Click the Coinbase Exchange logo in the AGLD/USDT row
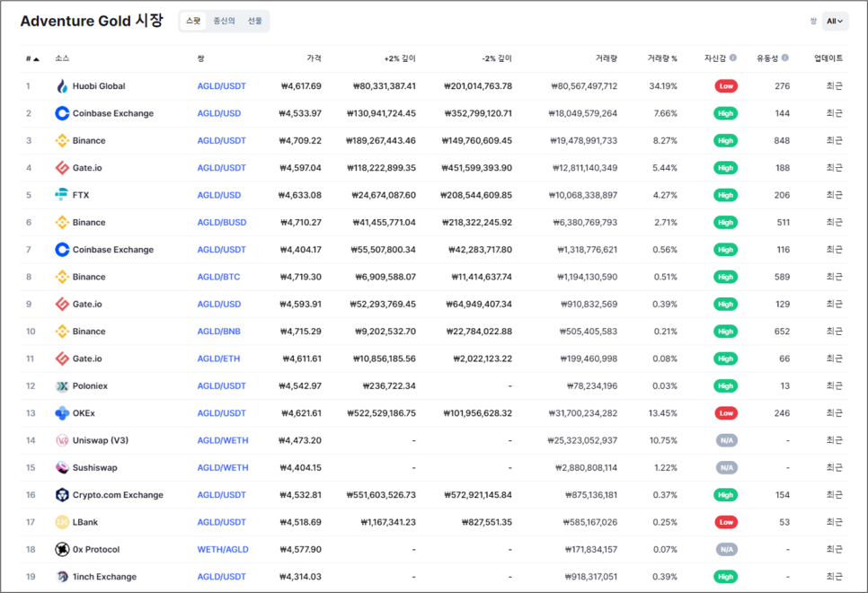868x593 pixels. [62, 249]
